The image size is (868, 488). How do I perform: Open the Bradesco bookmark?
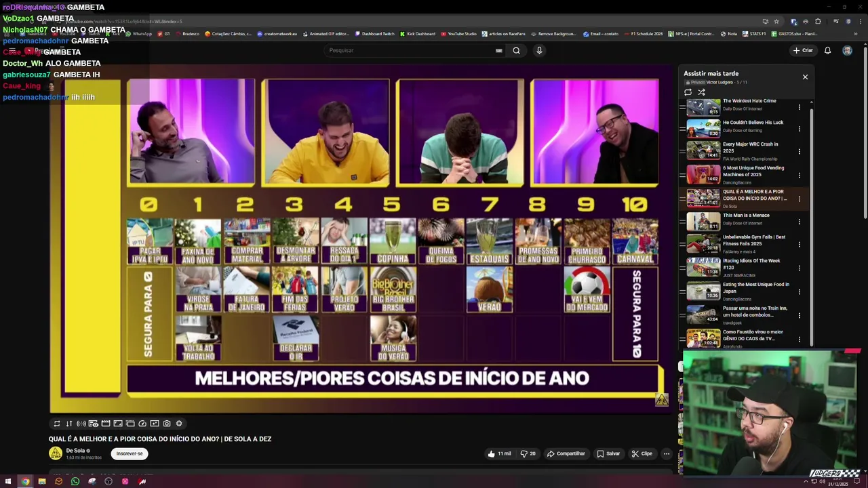(x=187, y=33)
